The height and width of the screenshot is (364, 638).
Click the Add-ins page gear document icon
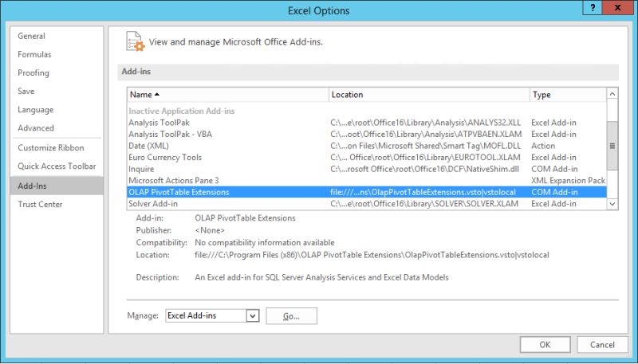135,41
